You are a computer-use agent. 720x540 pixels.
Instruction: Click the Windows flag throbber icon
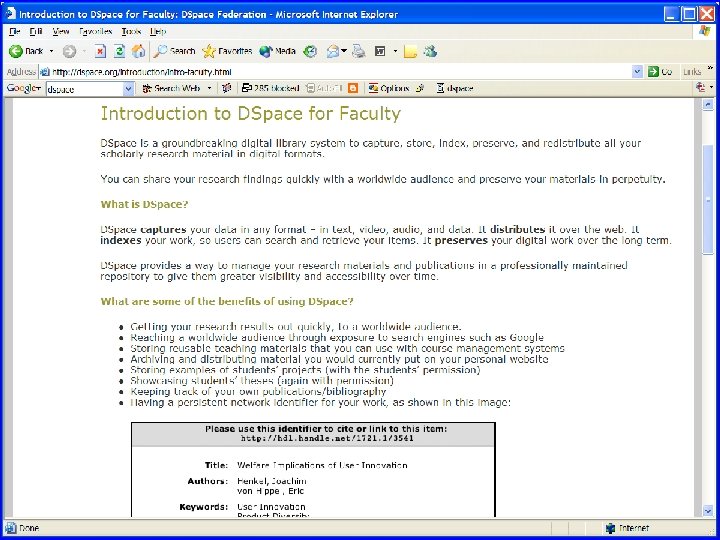704,31
